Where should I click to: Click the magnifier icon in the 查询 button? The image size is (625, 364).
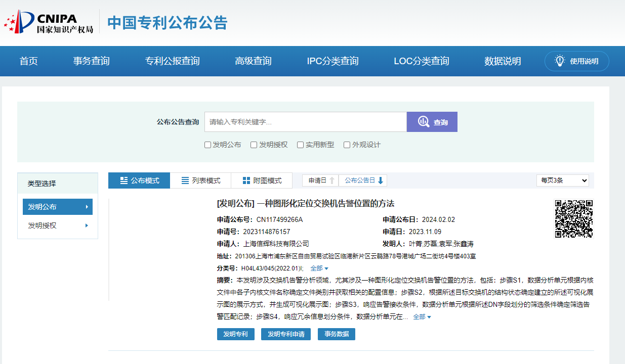pyautogui.click(x=423, y=122)
